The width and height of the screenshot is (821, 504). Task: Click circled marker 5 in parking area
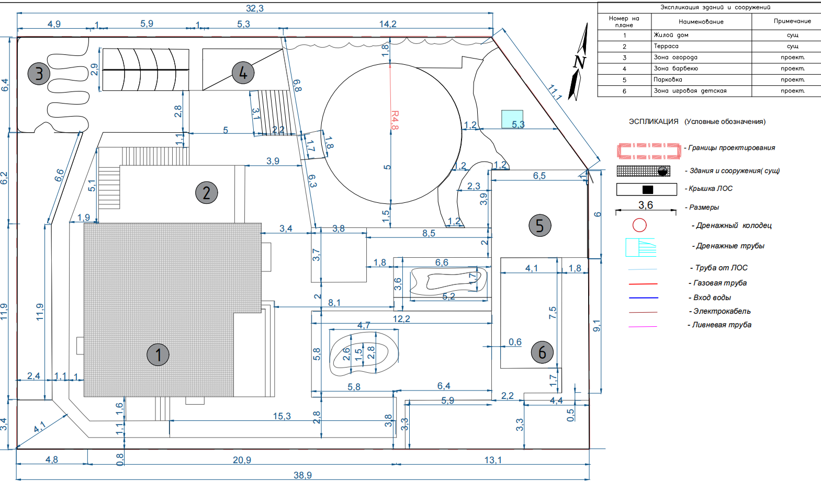[540, 225]
